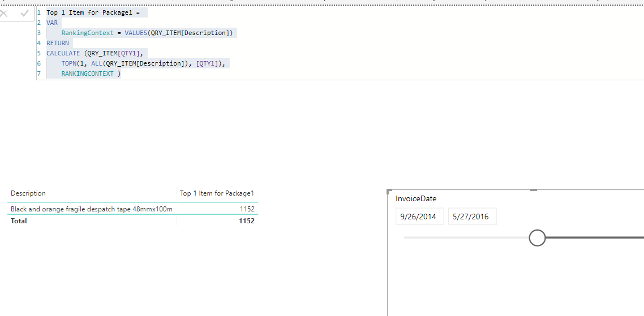Click the TOPN(1, ALL(...)) formula line
The height and width of the screenshot is (316, 644).
pos(143,64)
